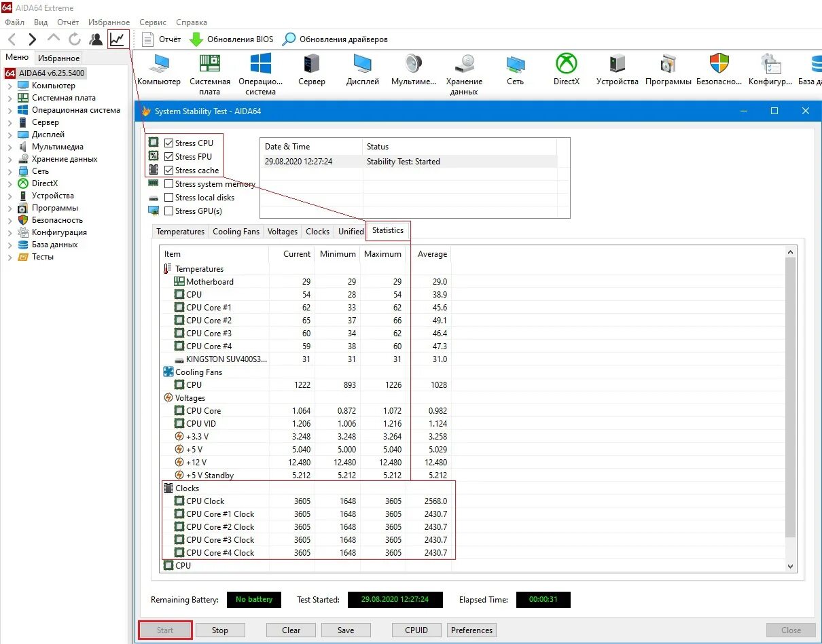The height and width of the screenshot is (644, 822).
Task: Click the Refresh toolbar icon
Action: [x=75, y=39]
